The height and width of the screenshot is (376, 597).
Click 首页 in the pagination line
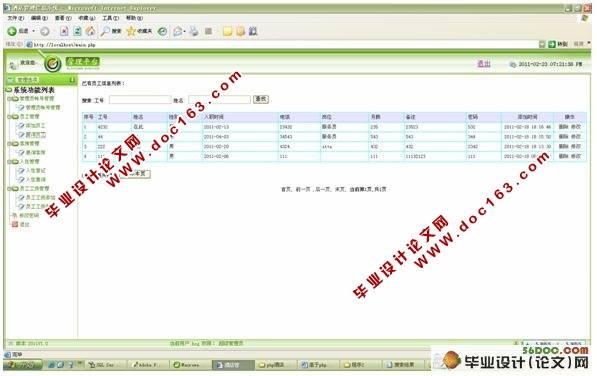tap(286, 189)
